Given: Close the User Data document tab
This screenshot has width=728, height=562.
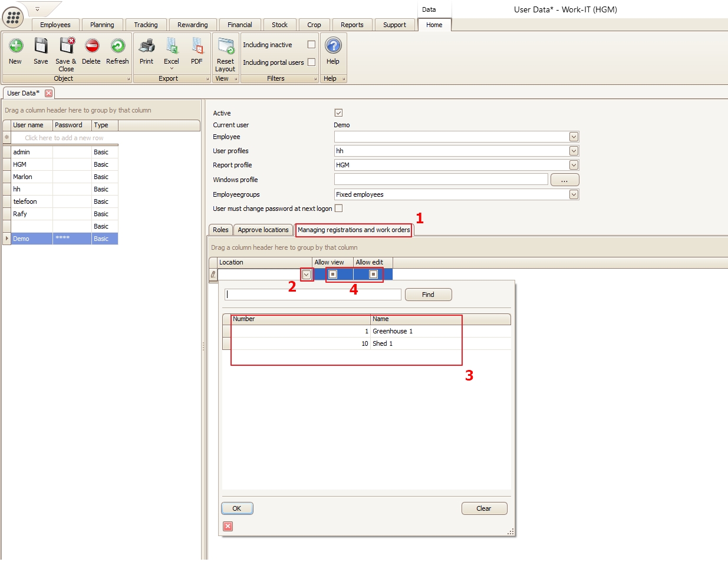Looking at the screenshot, I should pos(49,93).
